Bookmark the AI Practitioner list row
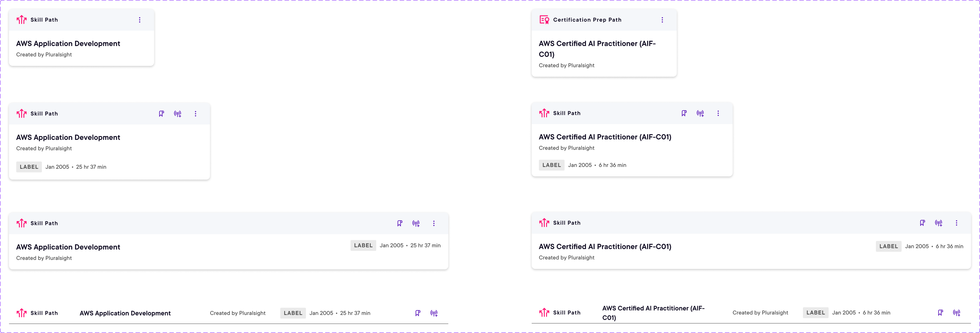980x333 pixels. [940, 313]
